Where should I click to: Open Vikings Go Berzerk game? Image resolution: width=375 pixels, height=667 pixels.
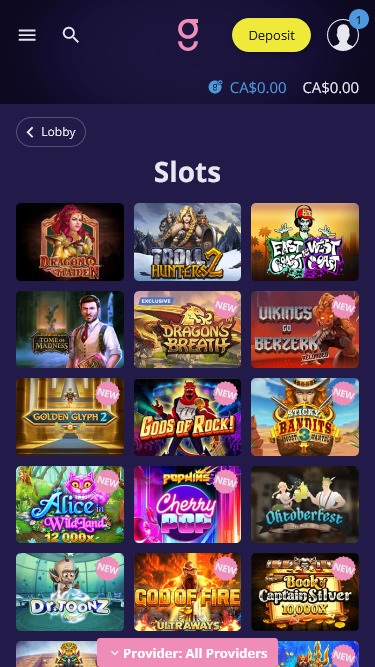(305, 329)
